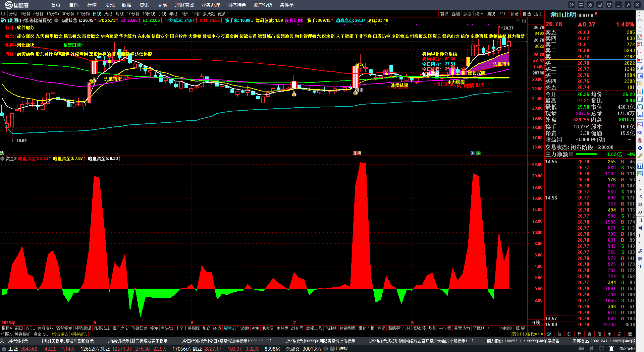Expand the 更多 periods dropdown

223,14
